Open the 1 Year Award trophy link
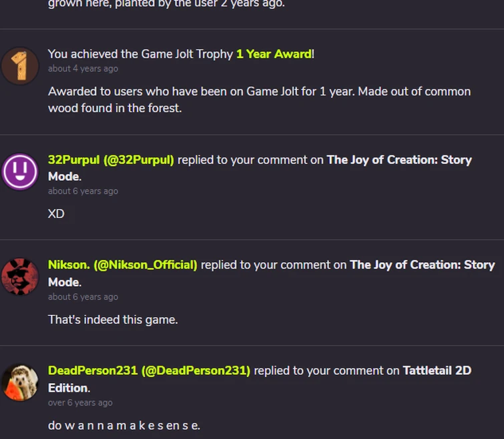 pyautogui.click(x=274, y=54)
